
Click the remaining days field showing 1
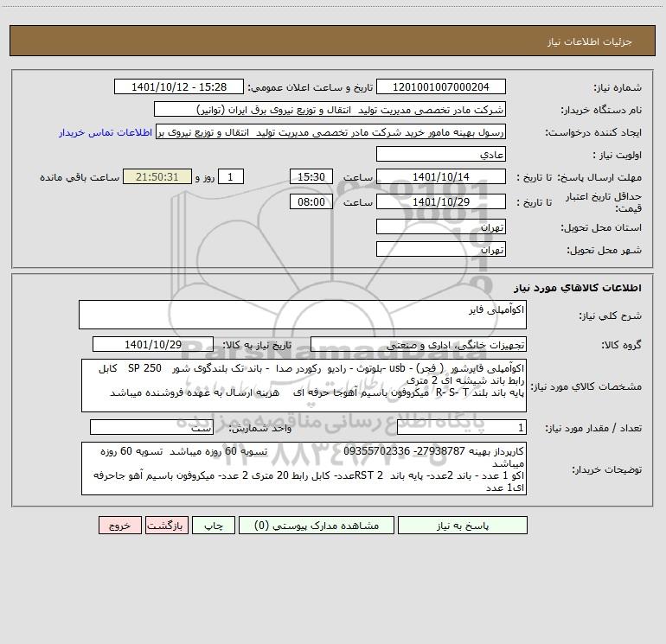[231, 176]
